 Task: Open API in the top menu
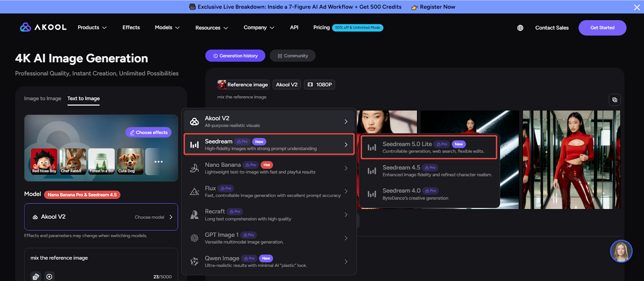(294, 27)
